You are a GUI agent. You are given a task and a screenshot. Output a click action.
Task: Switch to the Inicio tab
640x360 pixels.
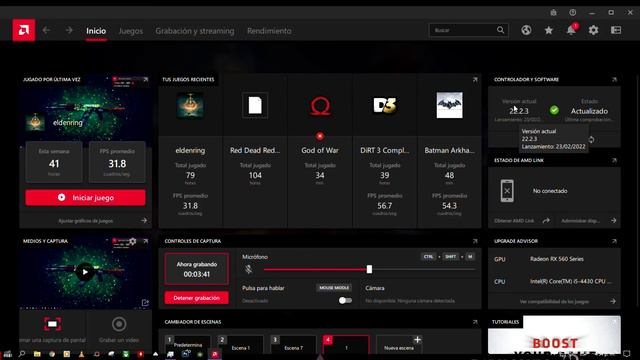point(96,31)
